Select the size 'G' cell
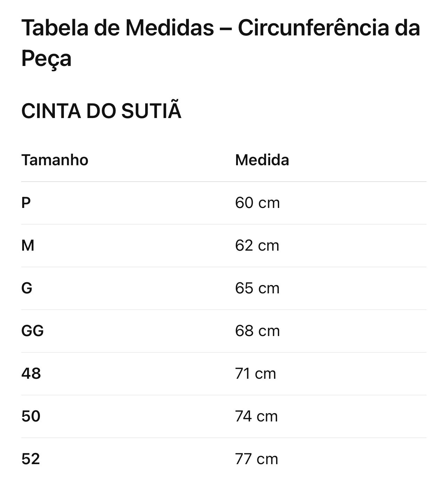The width and height of the screenshot is (448, 494). click(27, 288)
